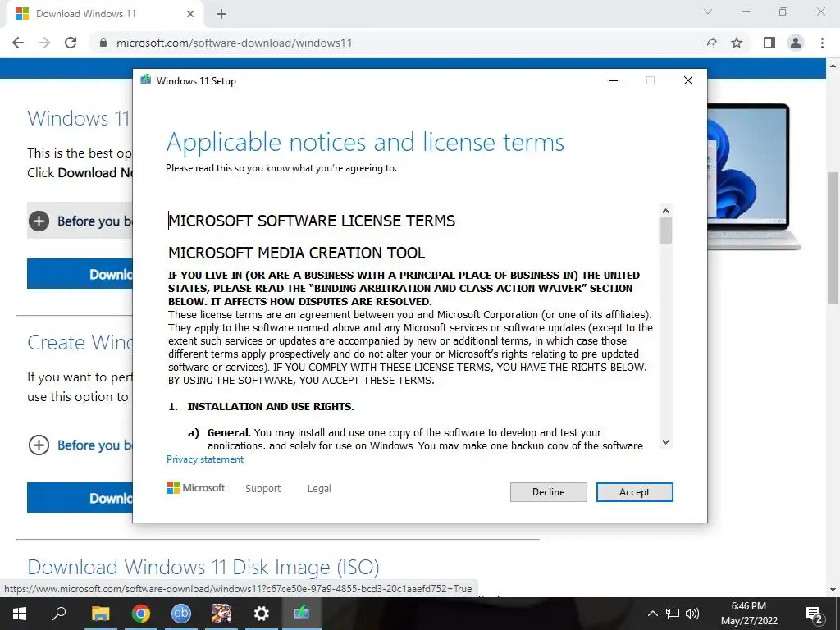
Task: Reload the Chrome page
Action: click(x=71, y=43)
